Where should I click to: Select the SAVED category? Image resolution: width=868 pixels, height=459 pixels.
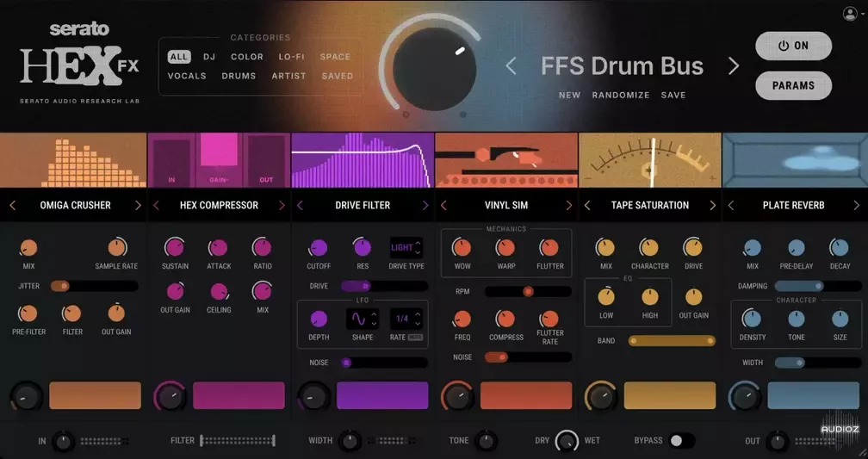(x=338, y=76)
